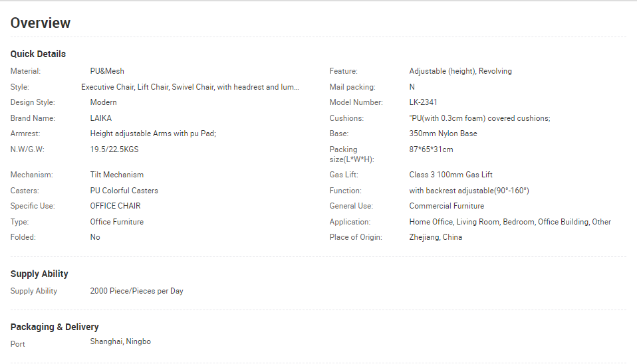Image resolution: width=637 pixels, height=364 pixels.
Task: Click the Class 3 100mm Gas Lift text
Action: 451,175
